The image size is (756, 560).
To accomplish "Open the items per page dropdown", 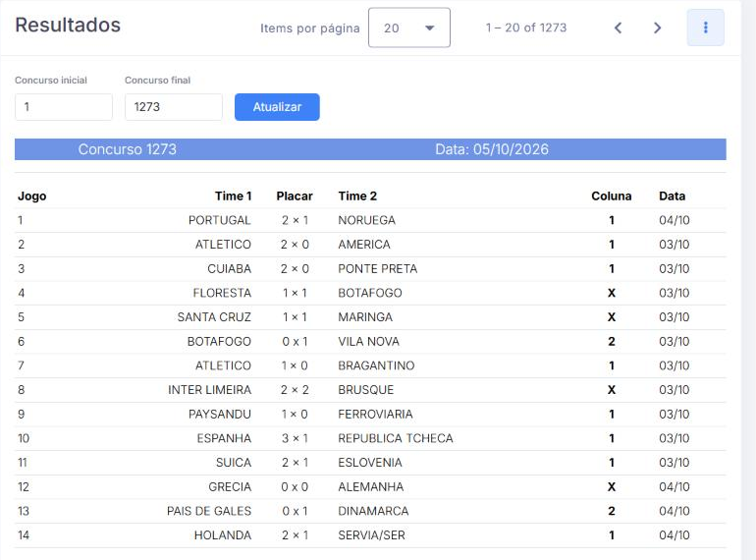I will (x=408, y=28).
